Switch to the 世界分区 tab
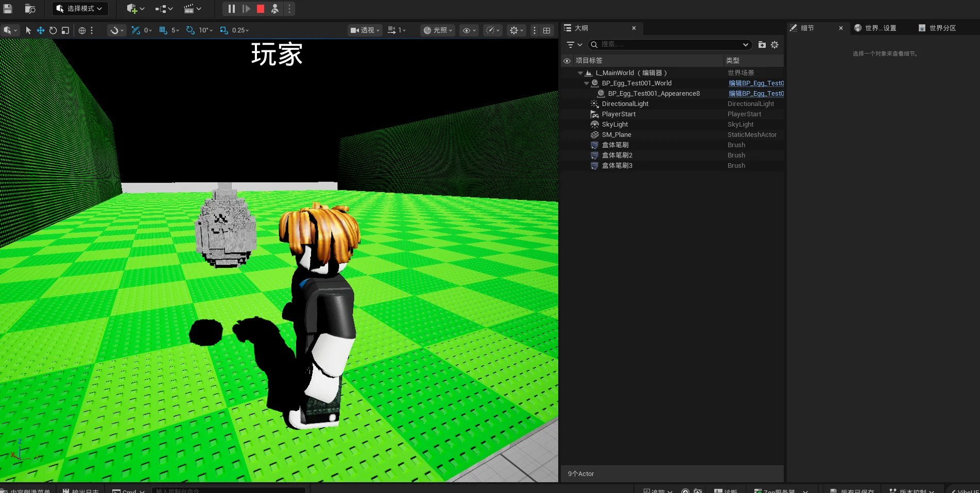Screen dimensions: 980x493 (942, 28)
